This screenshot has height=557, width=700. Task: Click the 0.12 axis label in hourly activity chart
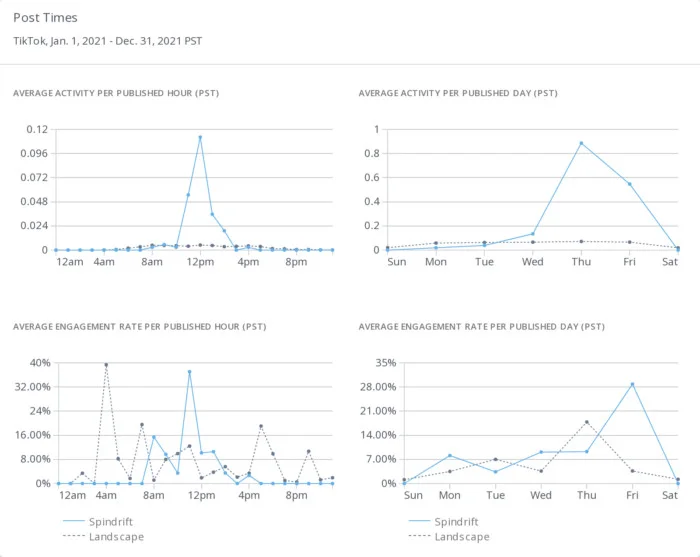(37, 129)
